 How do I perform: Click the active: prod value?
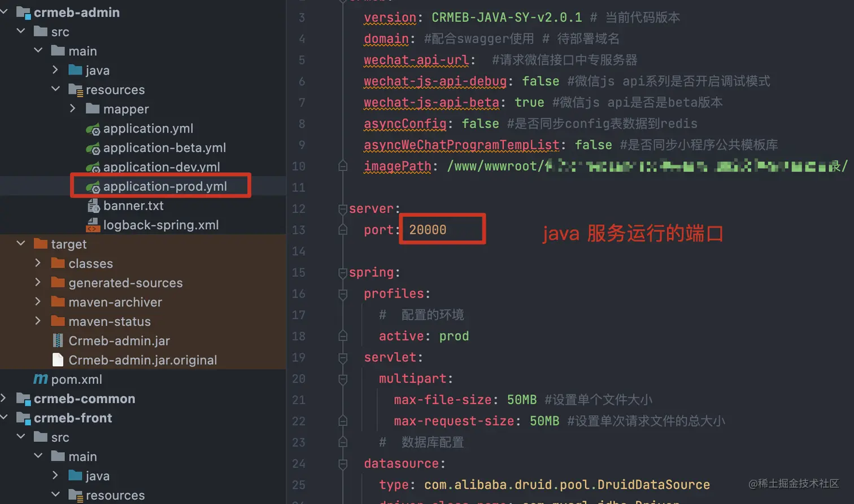click(x=454, y=336)
